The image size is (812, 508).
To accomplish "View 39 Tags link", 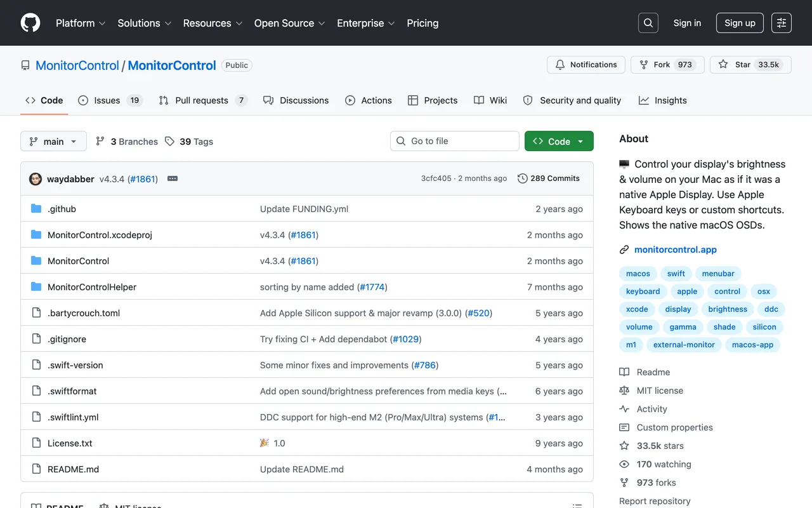I will point(189,142).
